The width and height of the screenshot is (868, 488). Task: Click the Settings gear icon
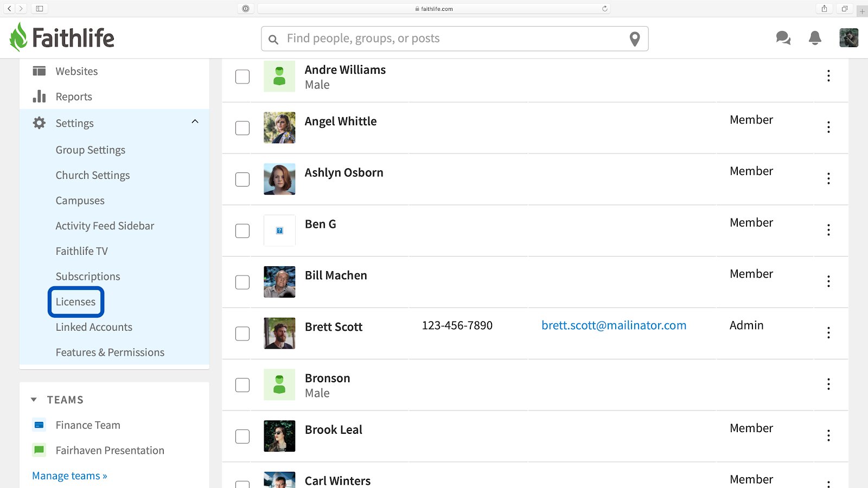(39, 123)
